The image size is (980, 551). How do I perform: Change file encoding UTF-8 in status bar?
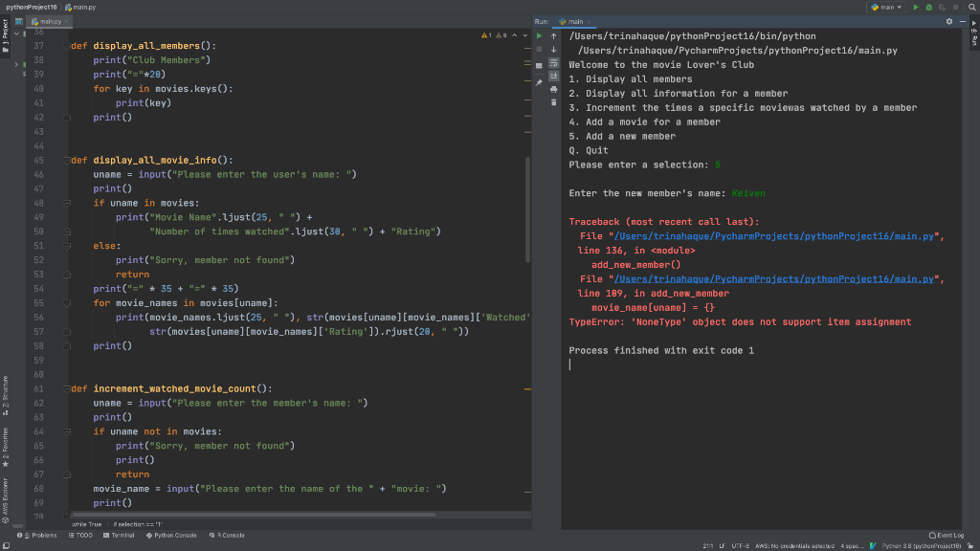click(x=740, y=546)
